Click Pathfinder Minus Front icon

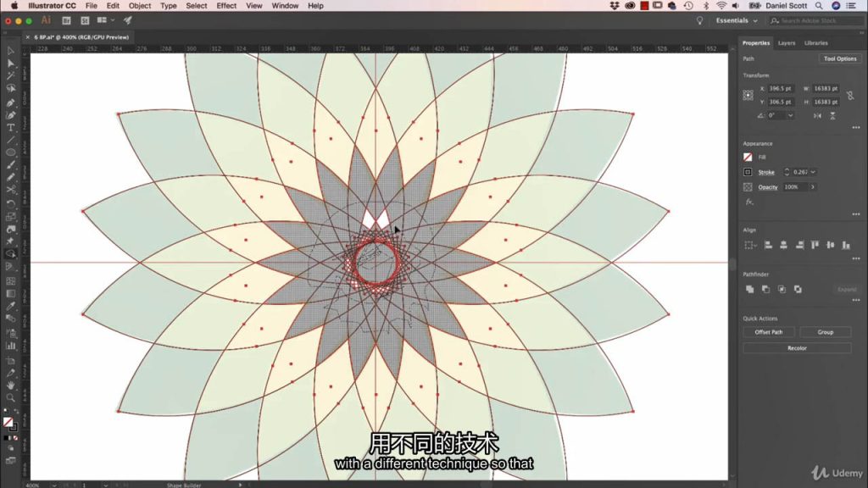765,290
